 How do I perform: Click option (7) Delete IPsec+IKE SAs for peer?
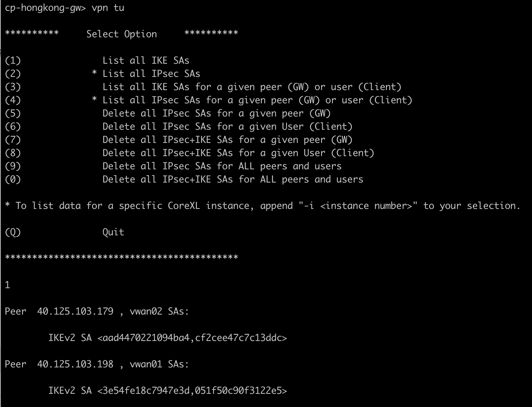coord(179,140)
